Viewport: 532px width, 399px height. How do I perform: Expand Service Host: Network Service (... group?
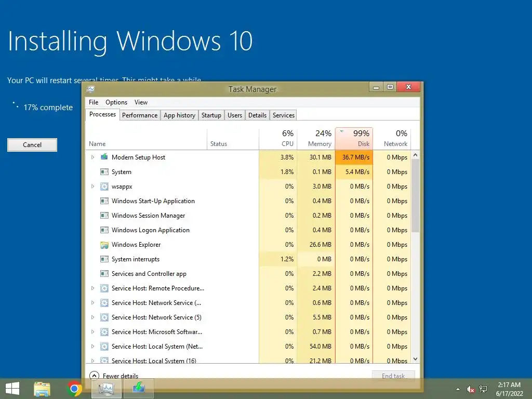tap(92, 303)
